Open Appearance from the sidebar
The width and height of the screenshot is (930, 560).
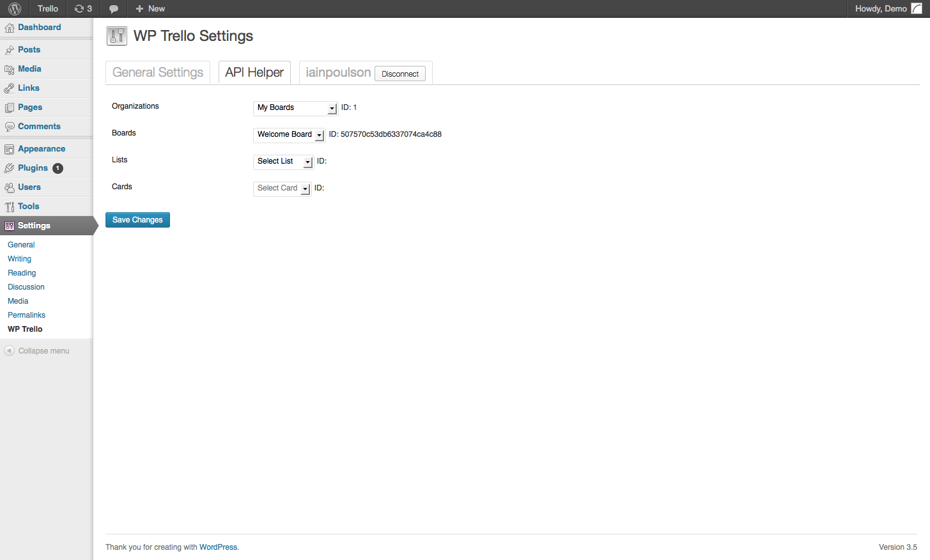tap(42, 149)
